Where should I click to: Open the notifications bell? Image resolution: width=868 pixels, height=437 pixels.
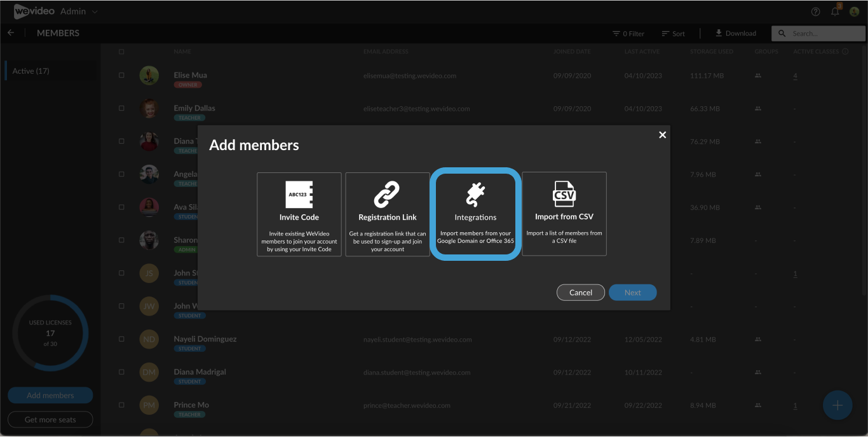coord(835,11)
